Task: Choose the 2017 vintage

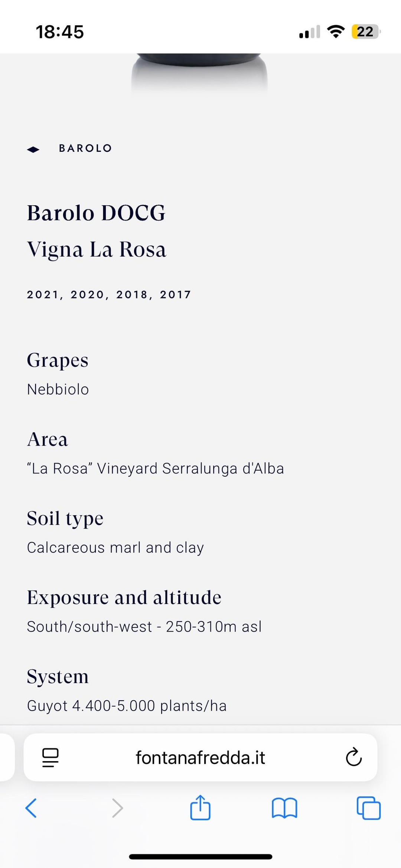Action: tap(175, 295)
